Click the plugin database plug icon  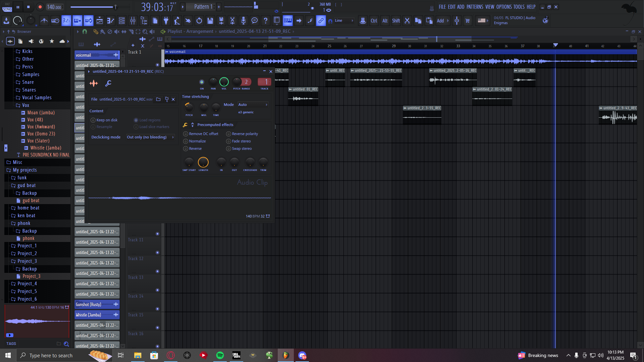pyautogui.click(x=166, y=21)
